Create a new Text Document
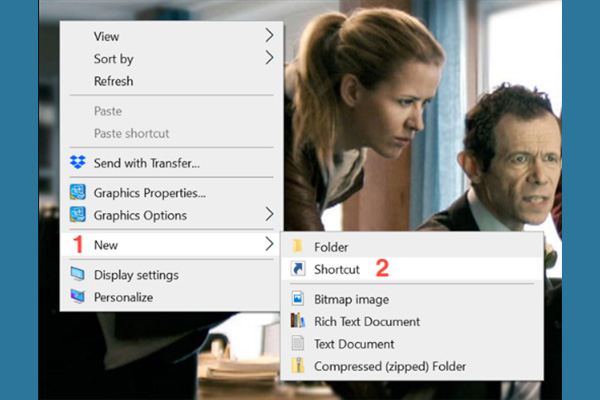The image size is (600, 400). click(x=412, y=344)
